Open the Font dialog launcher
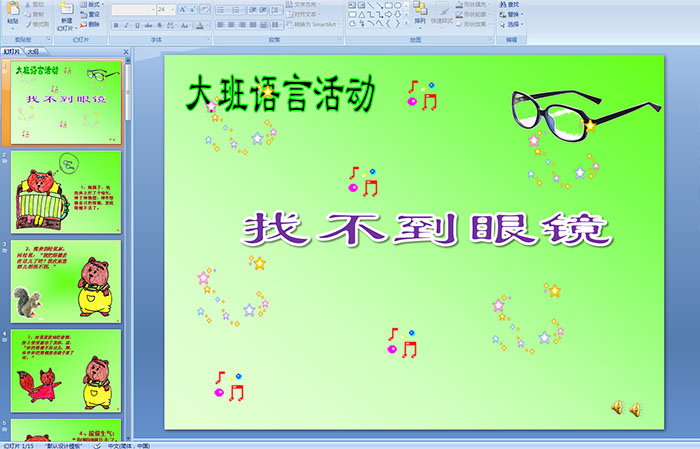Viewport: 700px width, 449px height. (208, 39)
